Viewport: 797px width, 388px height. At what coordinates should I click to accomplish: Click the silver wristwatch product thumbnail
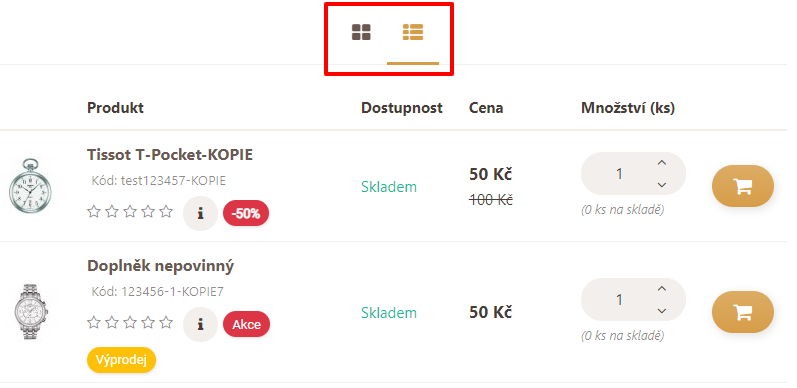[x=30, y=311]
